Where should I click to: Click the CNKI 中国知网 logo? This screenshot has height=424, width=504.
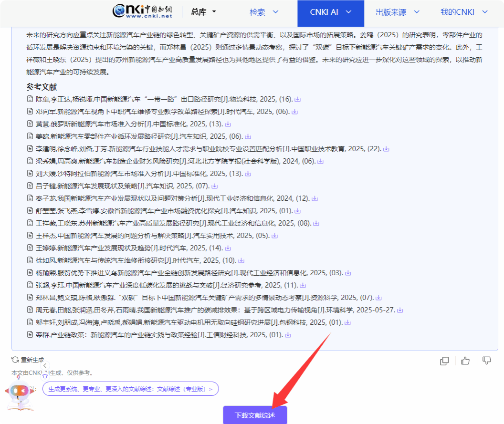tap(142, 12)
